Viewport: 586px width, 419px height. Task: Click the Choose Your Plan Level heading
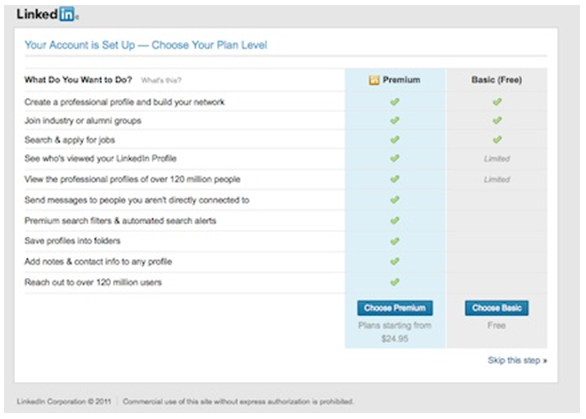(146, 45)
